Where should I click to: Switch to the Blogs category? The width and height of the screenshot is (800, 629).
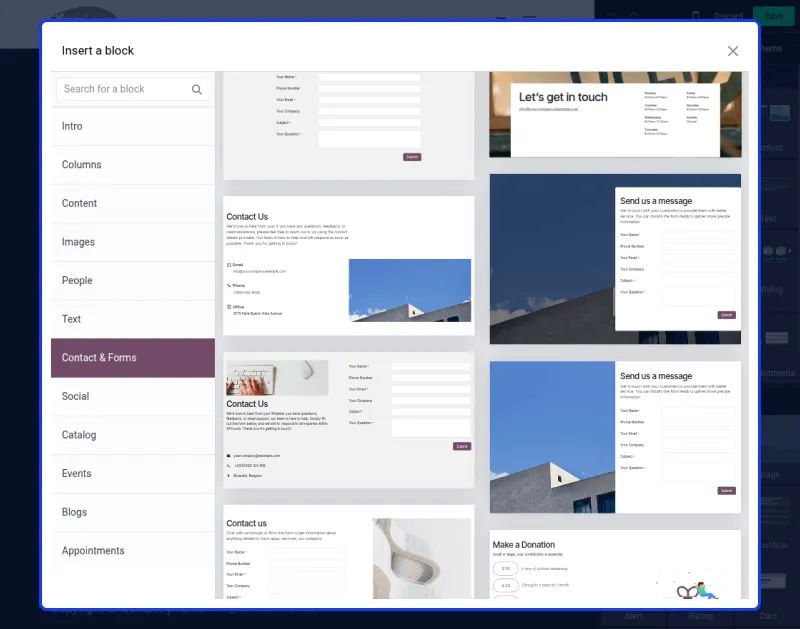pyautogui.click(x=132, y=512)
